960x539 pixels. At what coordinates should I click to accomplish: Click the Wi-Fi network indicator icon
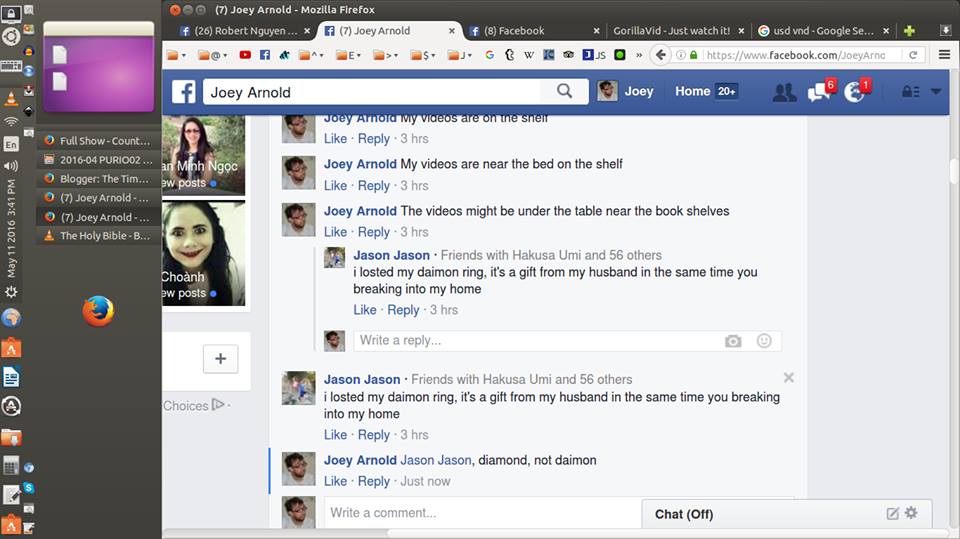[11, 122]
